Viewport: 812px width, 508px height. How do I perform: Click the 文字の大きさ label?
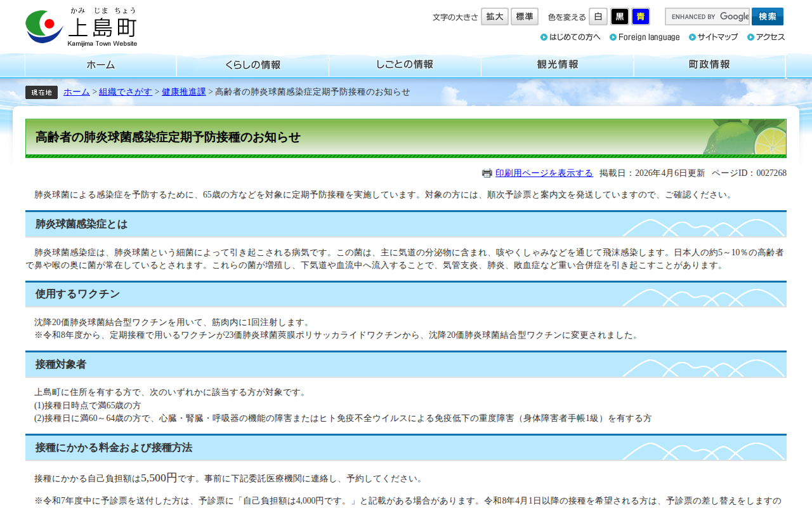[x=455, y=17]
